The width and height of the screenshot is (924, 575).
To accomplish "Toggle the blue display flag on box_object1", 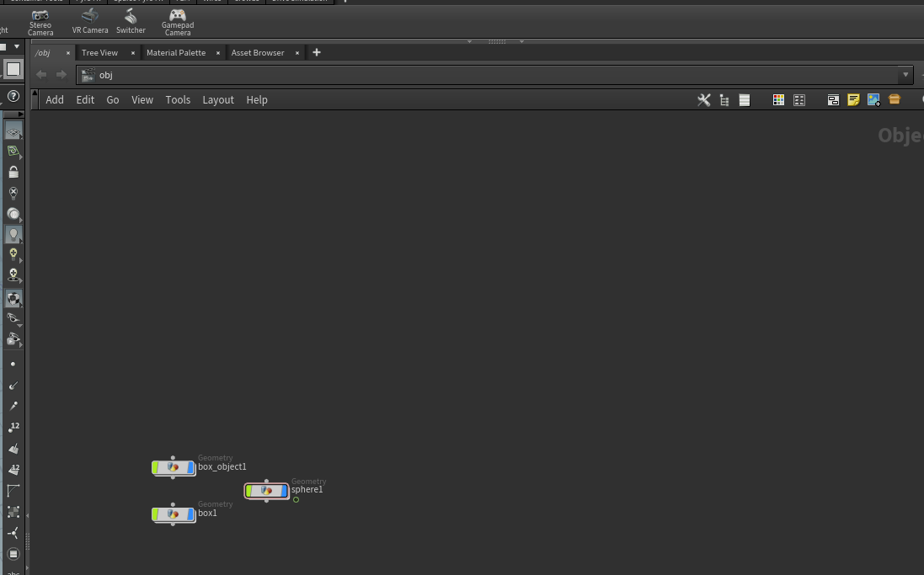I will point(190,467).
